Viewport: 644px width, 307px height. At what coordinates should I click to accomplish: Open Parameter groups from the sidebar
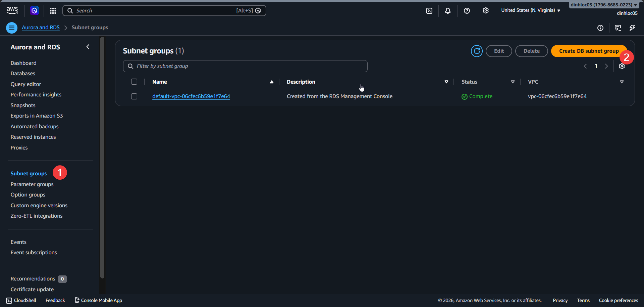(32, 184)
